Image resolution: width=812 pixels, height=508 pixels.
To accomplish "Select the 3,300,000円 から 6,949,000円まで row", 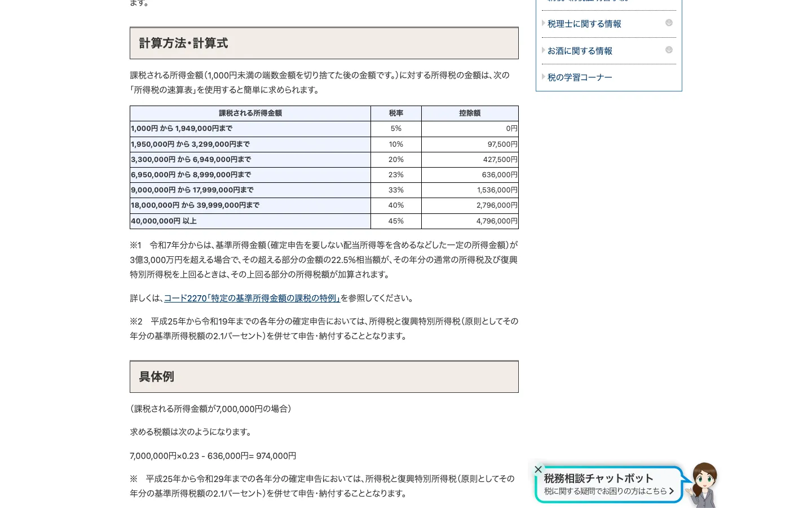I will [x=324, y=160].
